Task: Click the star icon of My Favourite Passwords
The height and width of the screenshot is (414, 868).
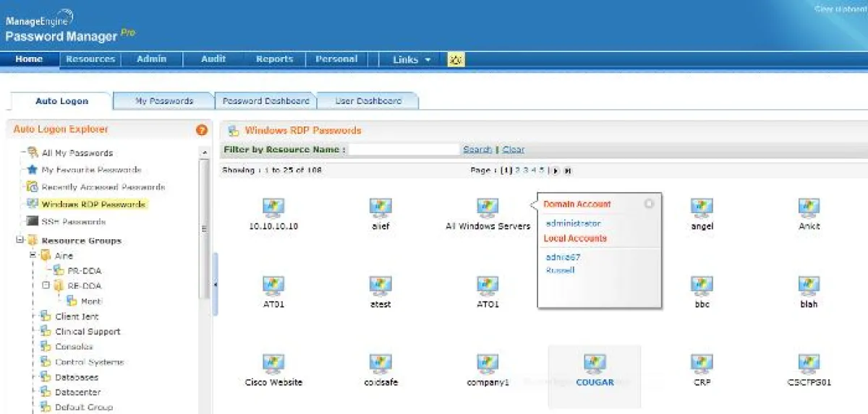Action: point(33,170)
